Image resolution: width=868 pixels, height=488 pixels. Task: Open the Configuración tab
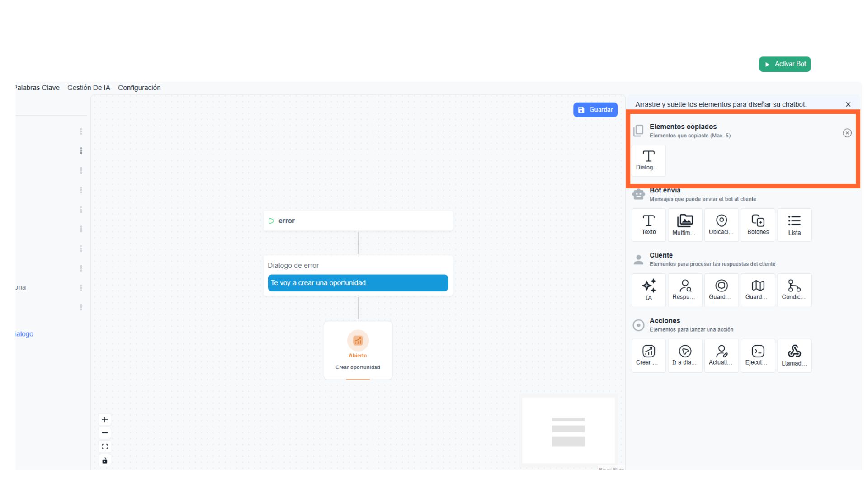click(x=139, y=88)
